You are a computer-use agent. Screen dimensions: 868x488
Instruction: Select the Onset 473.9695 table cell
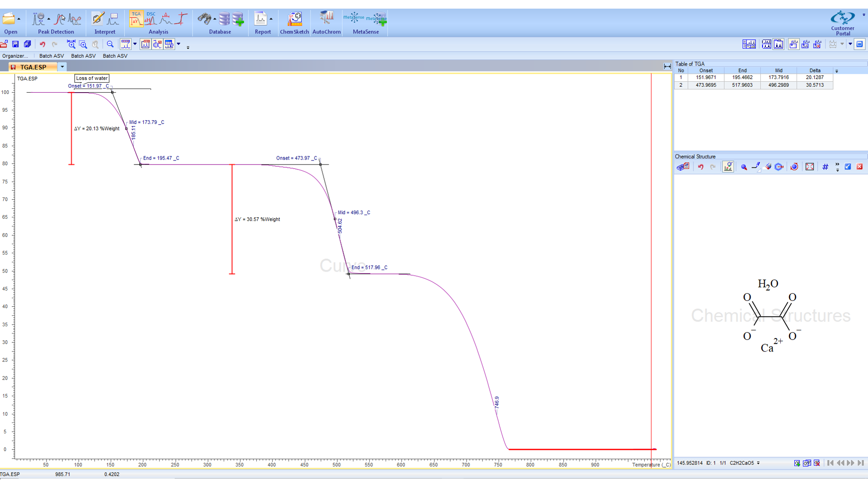tap(706, 85)
